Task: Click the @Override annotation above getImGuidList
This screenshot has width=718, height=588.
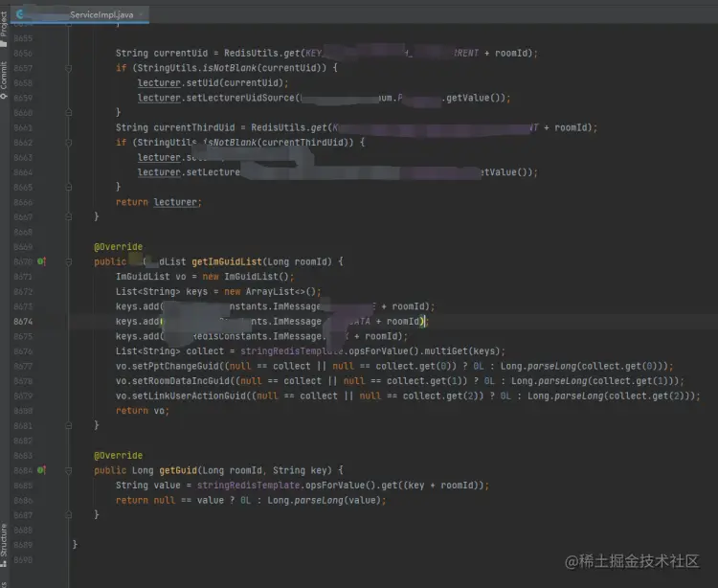Action: 118,247
